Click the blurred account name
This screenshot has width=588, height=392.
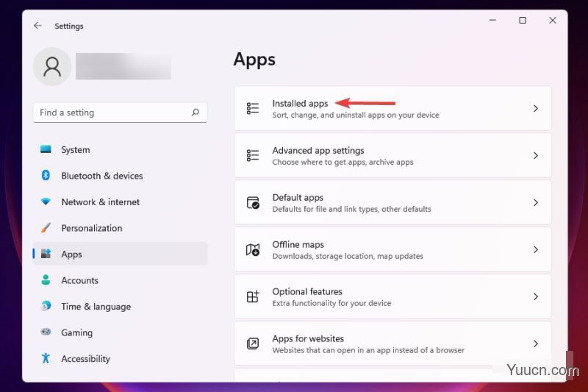[123, 66]
